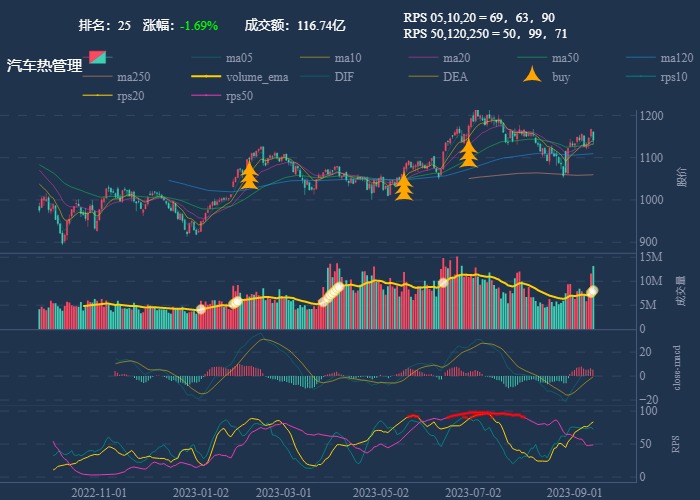Click the candlestick legend icon beside 汽车热管理
Image resolution: width=700 pixels, height=500 pixels.
pos(97,57)
